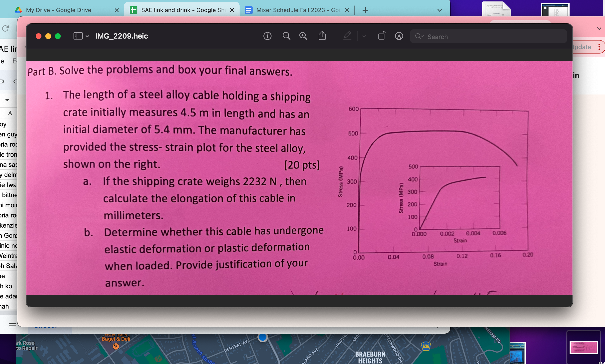The height and width of the screenshot is (364, 605).
Task: Open a new browser tab
Action: 365,10
